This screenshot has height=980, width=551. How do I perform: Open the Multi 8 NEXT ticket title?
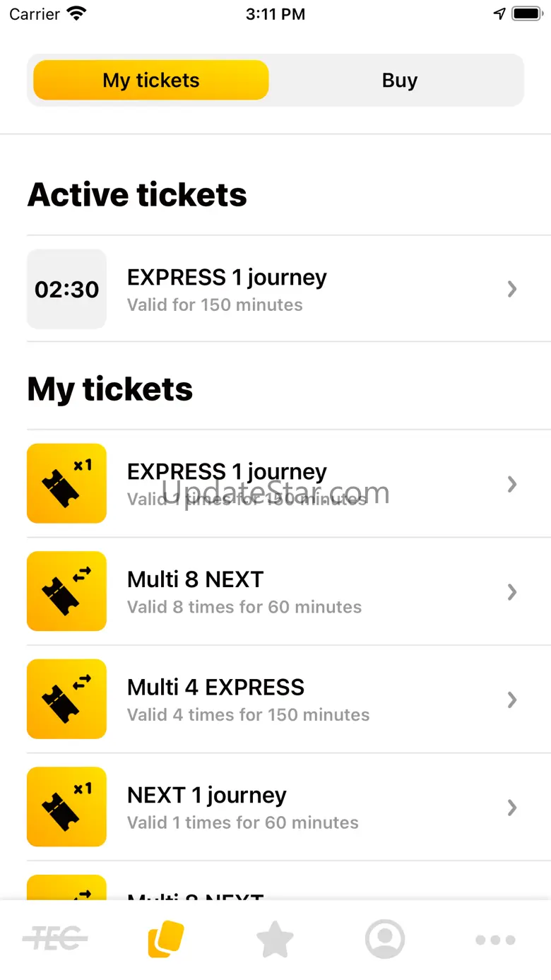[x=195, y=579]
